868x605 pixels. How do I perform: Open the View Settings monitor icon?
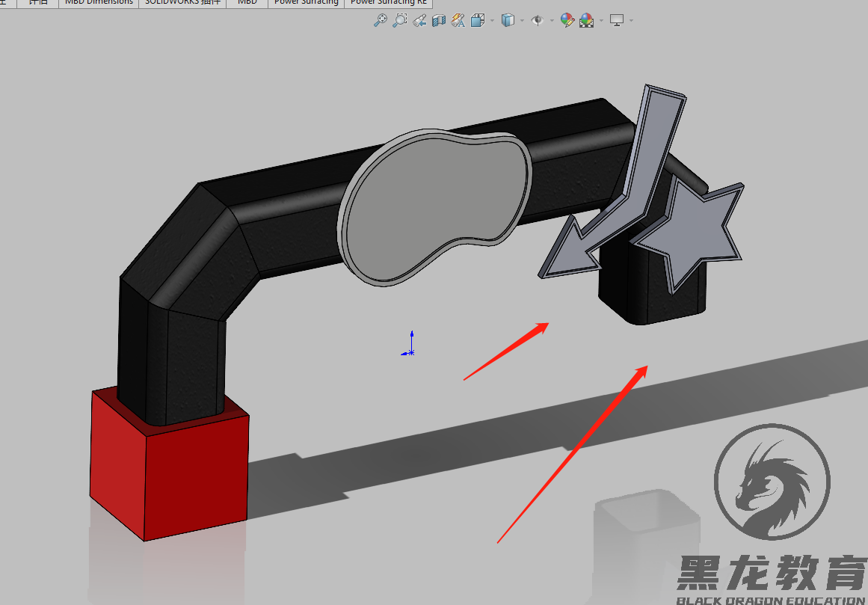[x=616, y=20]
